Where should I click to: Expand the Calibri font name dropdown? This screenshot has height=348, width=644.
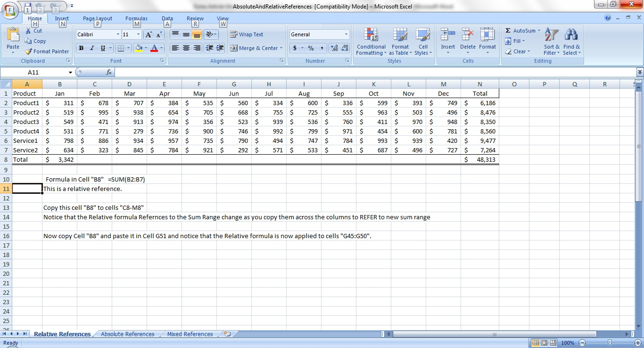click(118, 34)
